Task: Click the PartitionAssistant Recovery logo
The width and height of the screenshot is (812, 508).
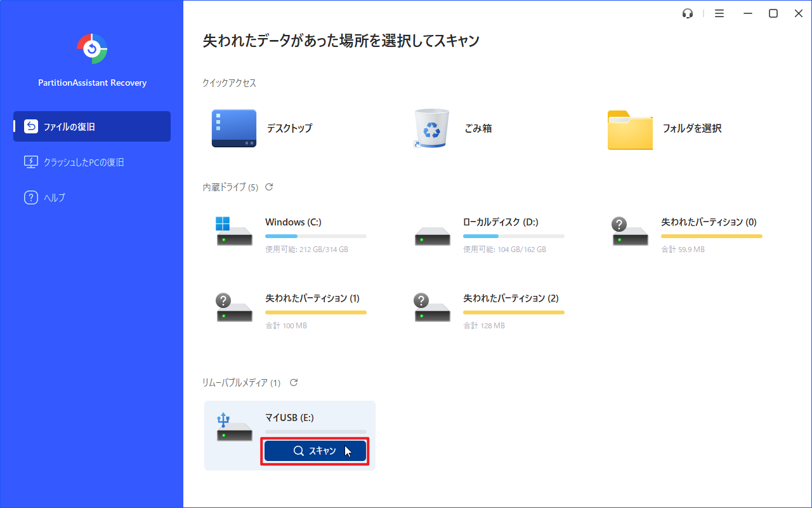Action: coord(92,49)
